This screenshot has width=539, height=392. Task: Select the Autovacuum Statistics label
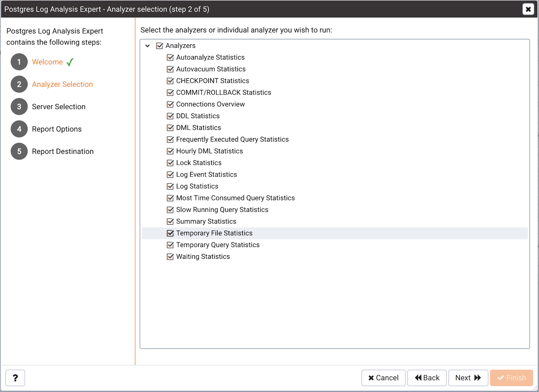coord(211,69)
